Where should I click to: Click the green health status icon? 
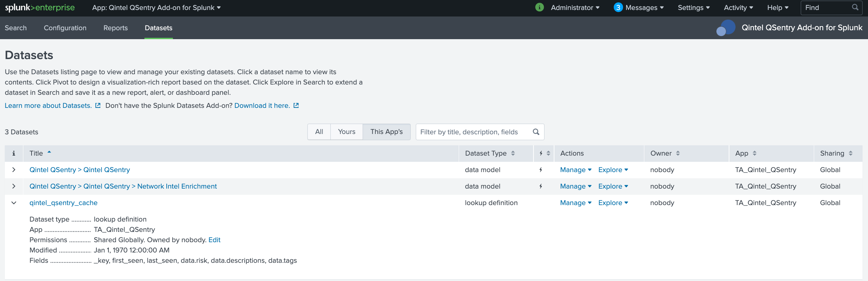(x=539, y=7)
